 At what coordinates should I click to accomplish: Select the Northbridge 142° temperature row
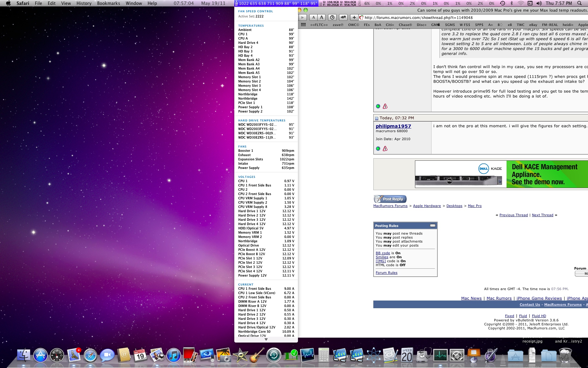coord(266,99)
